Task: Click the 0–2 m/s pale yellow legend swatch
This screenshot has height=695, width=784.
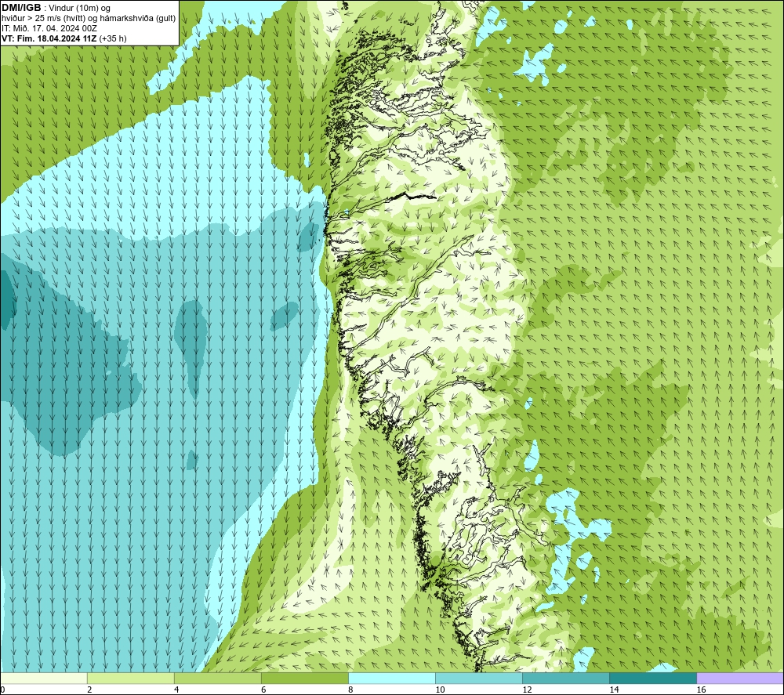Action: click(43, 678)
